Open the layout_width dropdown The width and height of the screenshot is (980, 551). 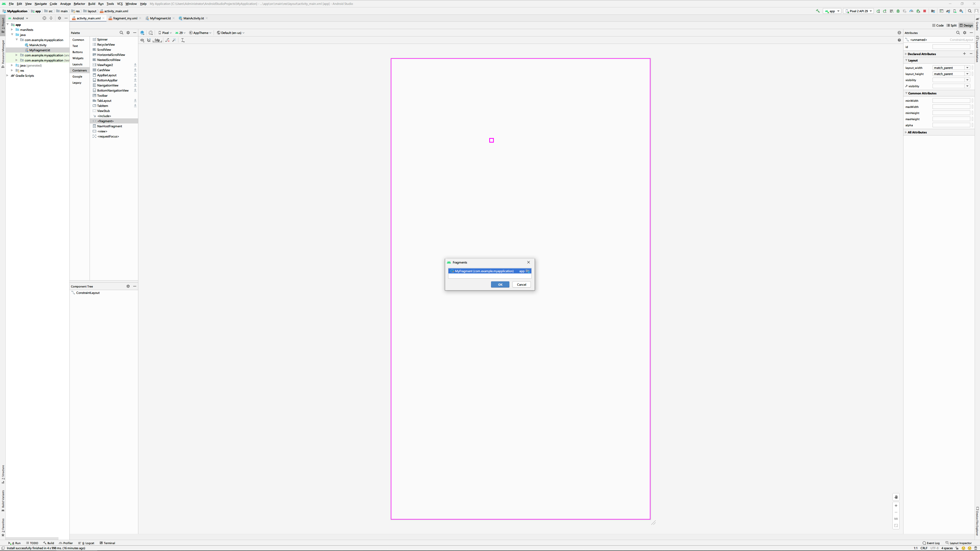tap(967, 68)
